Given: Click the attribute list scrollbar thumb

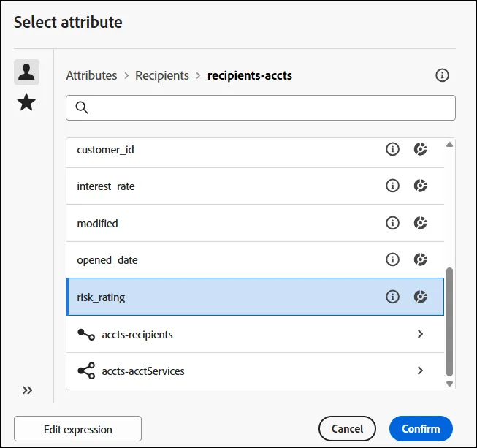Looking at the screenshot, I should point(449,322).
